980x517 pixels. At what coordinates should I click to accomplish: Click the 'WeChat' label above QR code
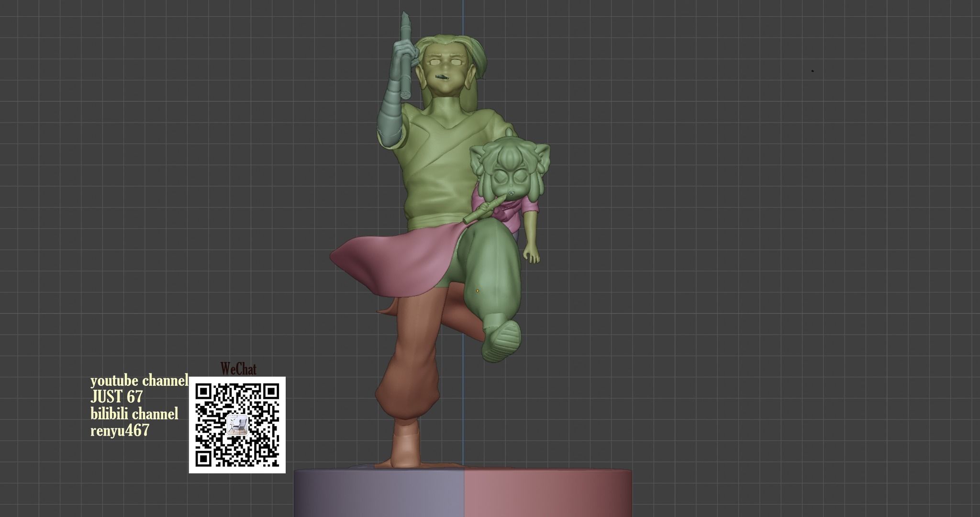tap(238, 369)
